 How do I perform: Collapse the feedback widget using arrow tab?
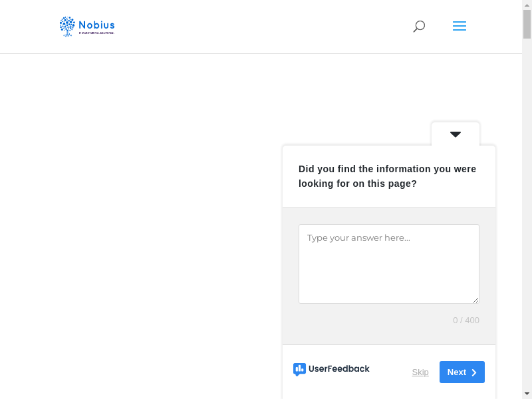click(x=456, y=134)
